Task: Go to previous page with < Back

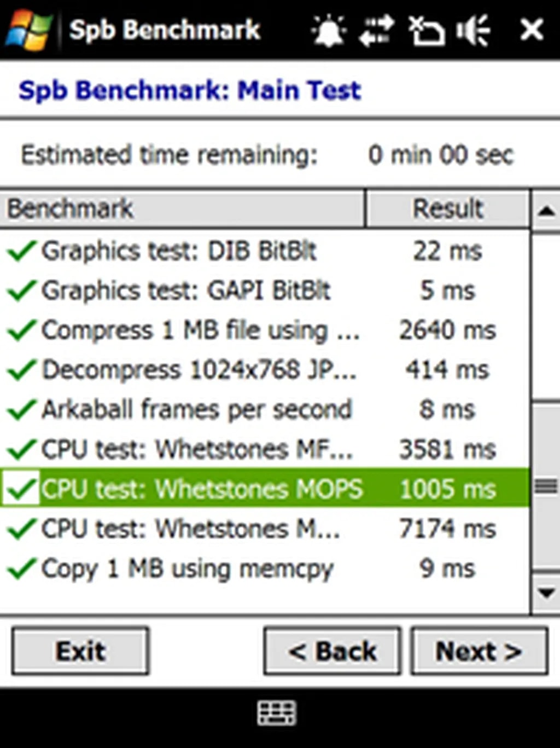Action: pyautogui.click(x=332, y=651)
